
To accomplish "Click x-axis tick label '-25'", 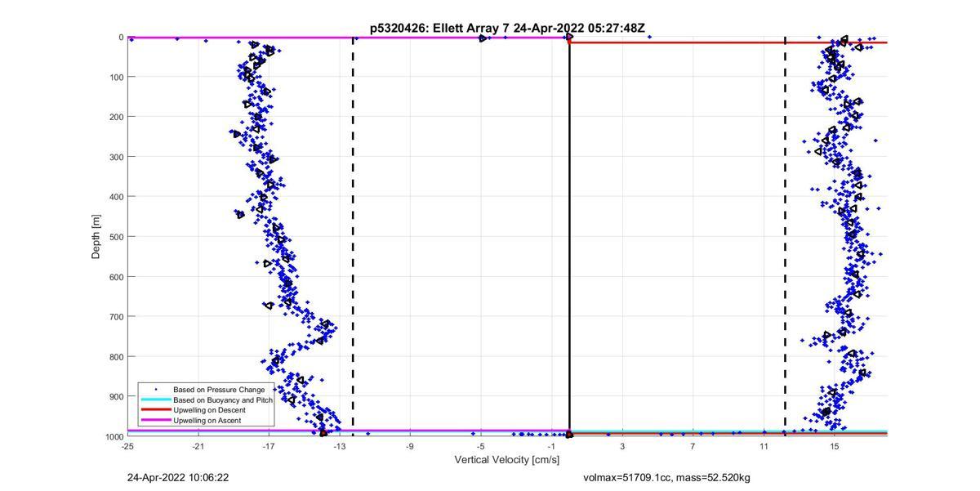I will tap(127, 446).
